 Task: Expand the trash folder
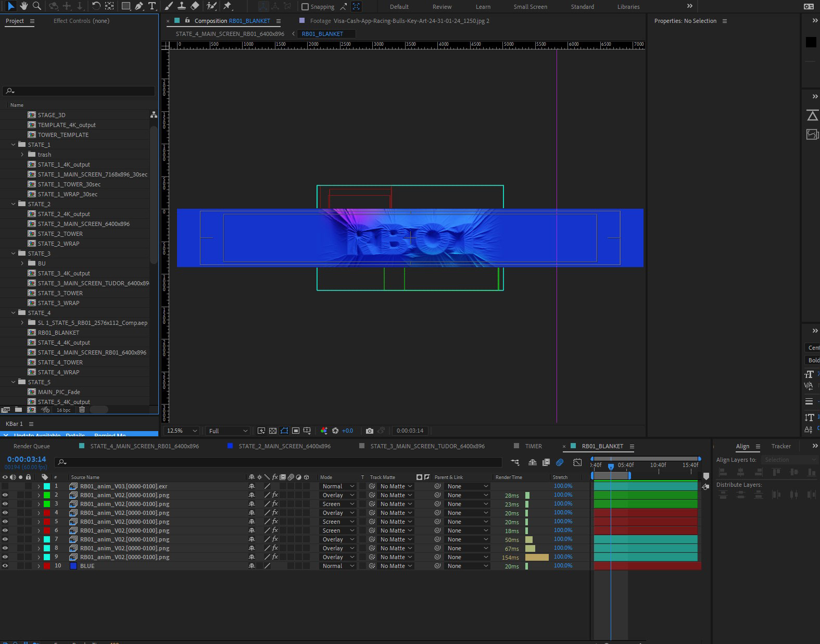[x=22, y=155]
